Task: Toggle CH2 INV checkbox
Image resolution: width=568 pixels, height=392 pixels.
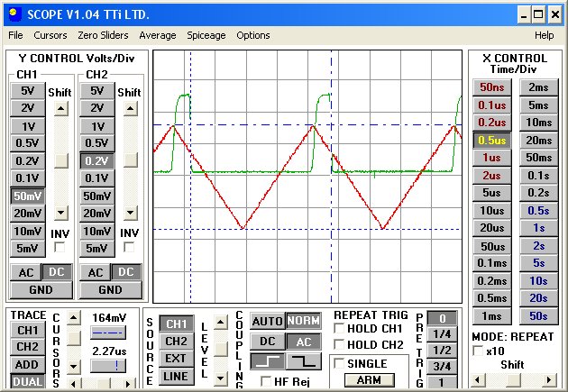Action: point(129,247)
